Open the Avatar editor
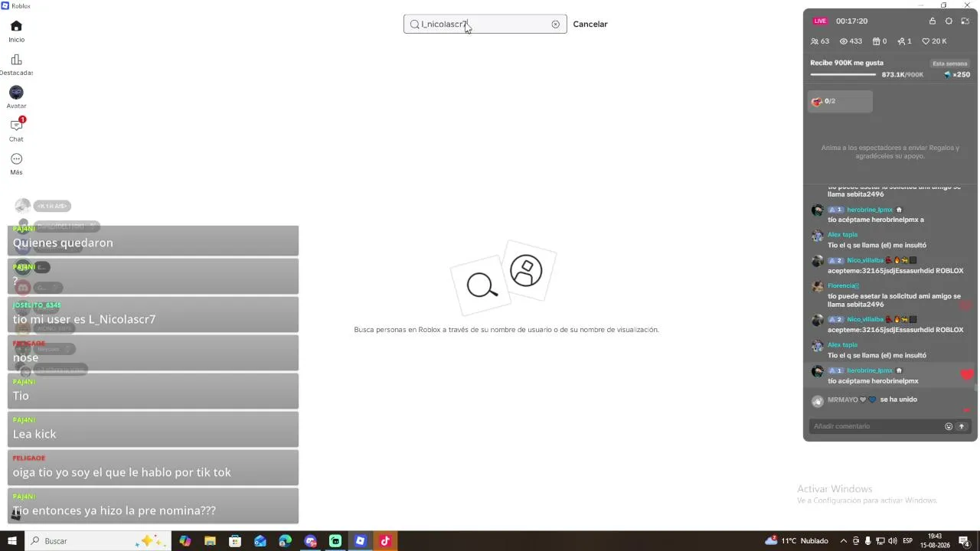Screen dimensions: 980x551 [16, 97]
